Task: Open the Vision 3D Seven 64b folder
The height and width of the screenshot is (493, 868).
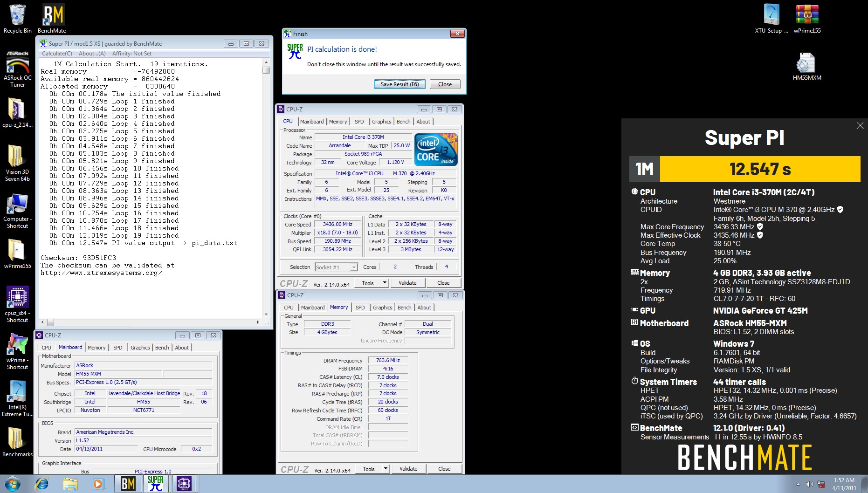Action: [18, 163]
